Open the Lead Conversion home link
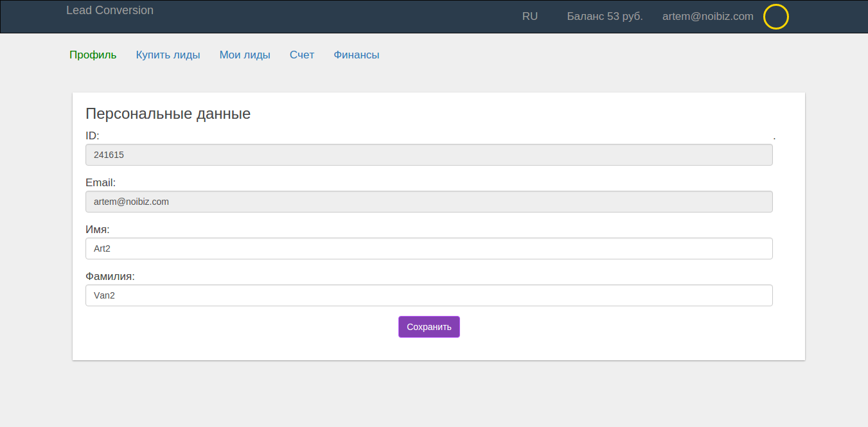The height and width of the screenshot is (427, 868). [110, 10]
